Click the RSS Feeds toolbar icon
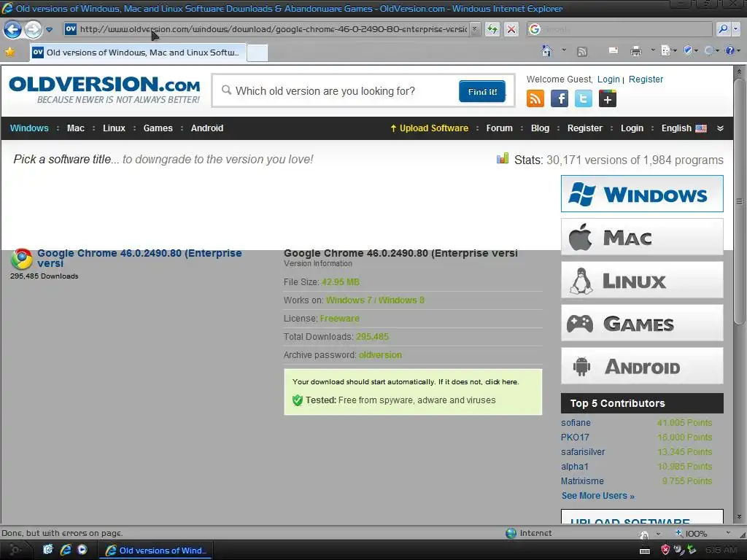This screenshot has width=747, height=560. click(582, 52)
